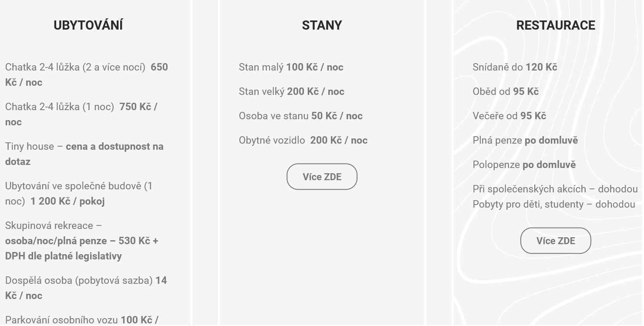Click the Stan malý 100 Kč price line
The image size is (644, 326).
pos(291,67)
